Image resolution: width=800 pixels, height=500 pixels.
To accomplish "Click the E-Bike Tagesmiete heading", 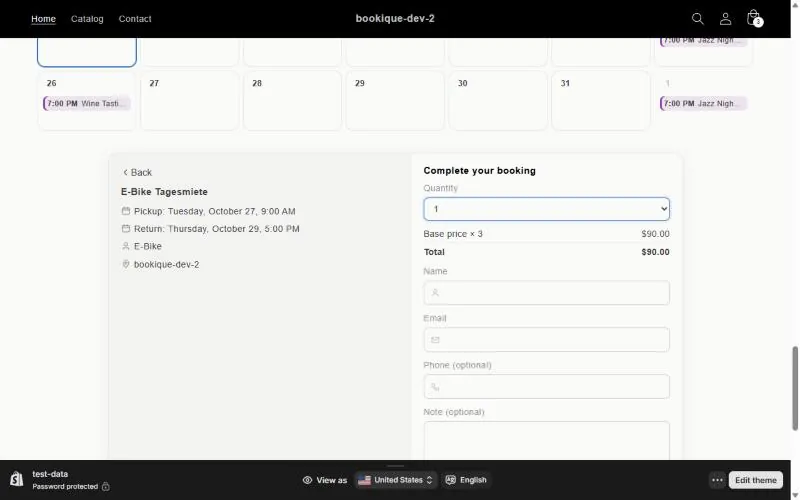I will tap(164, 192).
